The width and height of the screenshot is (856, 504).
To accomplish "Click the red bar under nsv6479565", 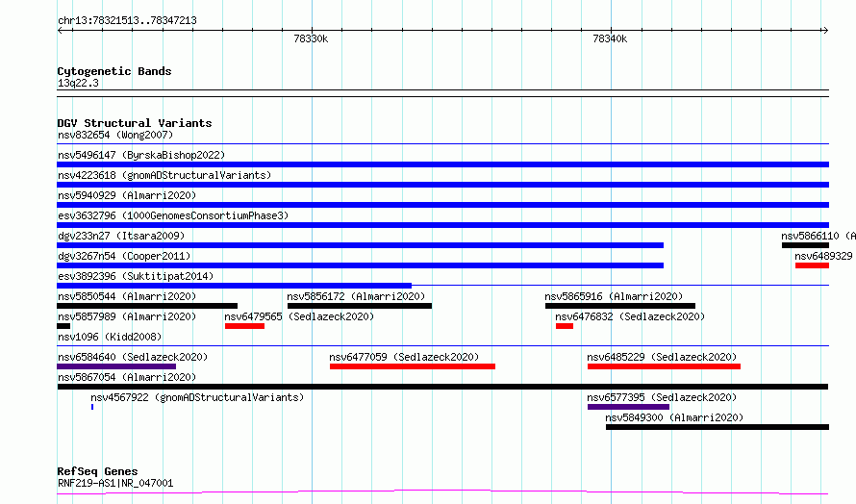I will coord(244,326).
